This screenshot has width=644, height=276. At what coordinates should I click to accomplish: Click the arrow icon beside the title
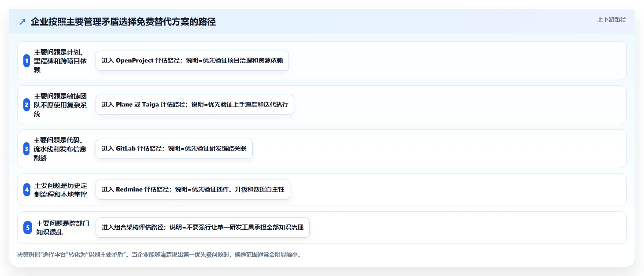(x=22, y=22)
